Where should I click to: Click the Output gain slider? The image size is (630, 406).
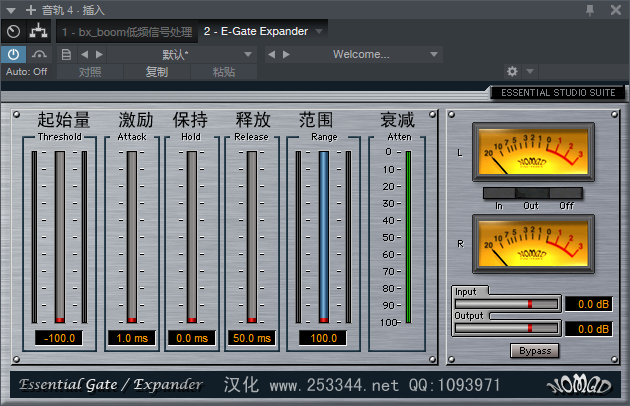click(x=507, y=328)
